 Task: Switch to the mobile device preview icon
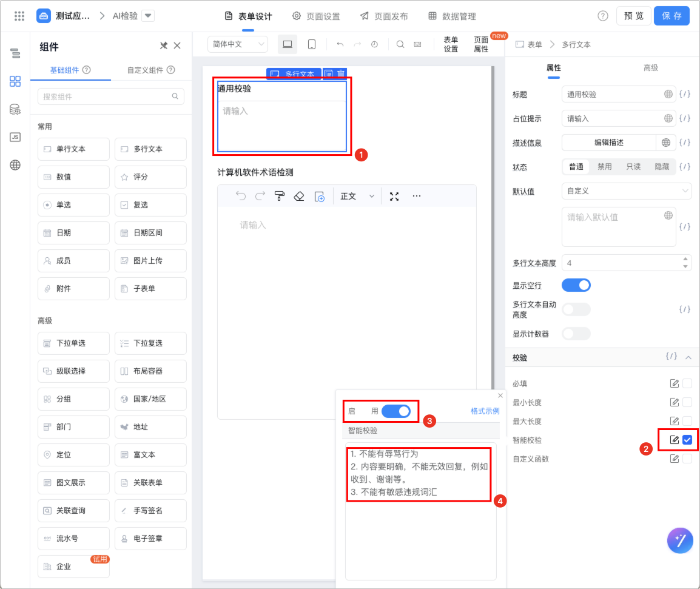click(x=312, y=44)
